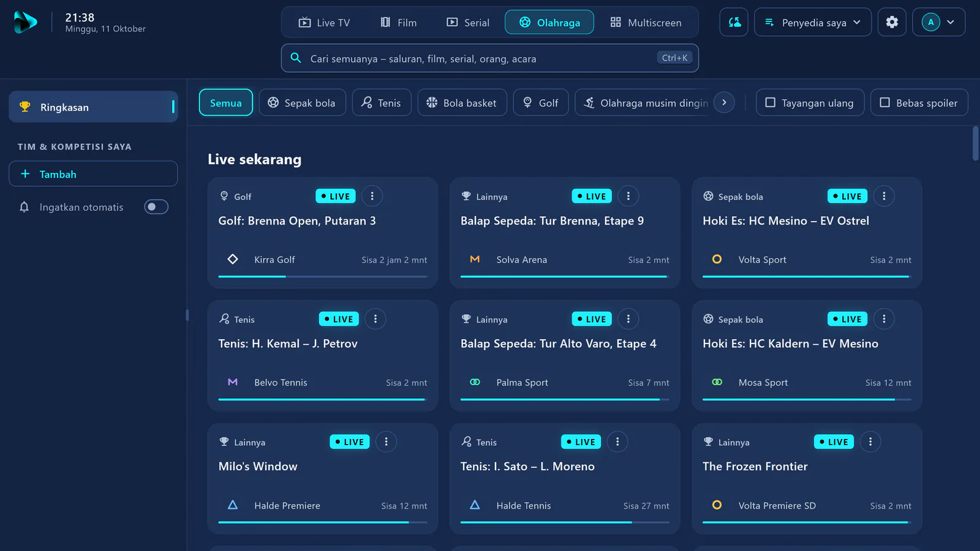
Task: Open more options on The Frozen Frontier card
Action: (x=870, y=441)
